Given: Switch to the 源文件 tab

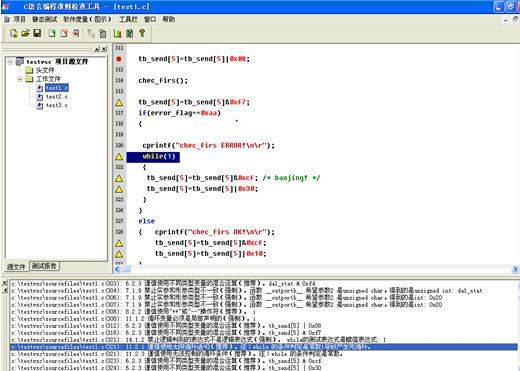Looking at the screenshot, I should click(16, 267).
